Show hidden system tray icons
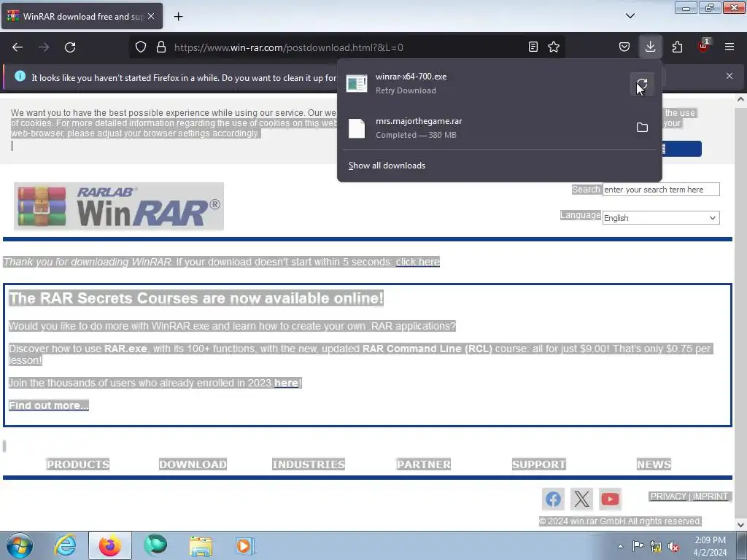 (x=620, y=546)
